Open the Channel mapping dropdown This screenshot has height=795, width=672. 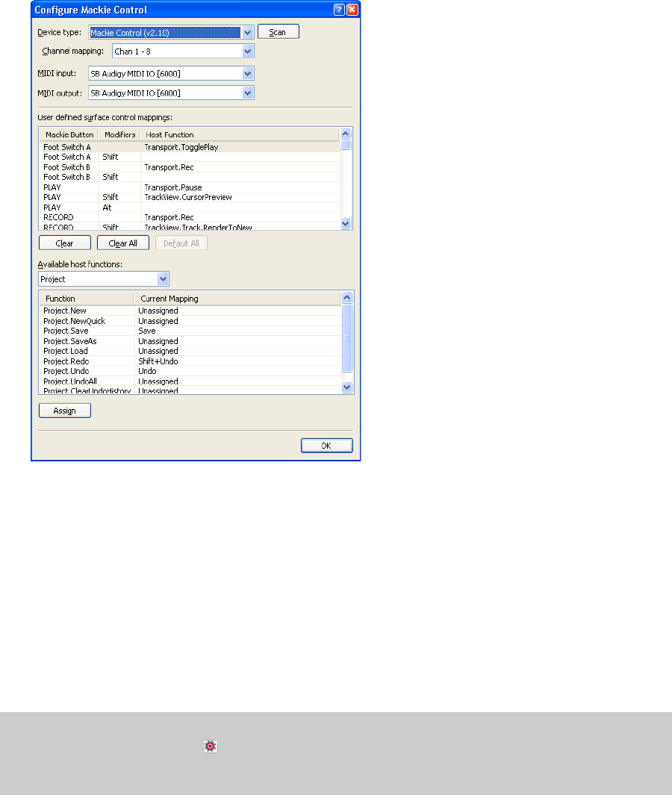coord(247,52)
